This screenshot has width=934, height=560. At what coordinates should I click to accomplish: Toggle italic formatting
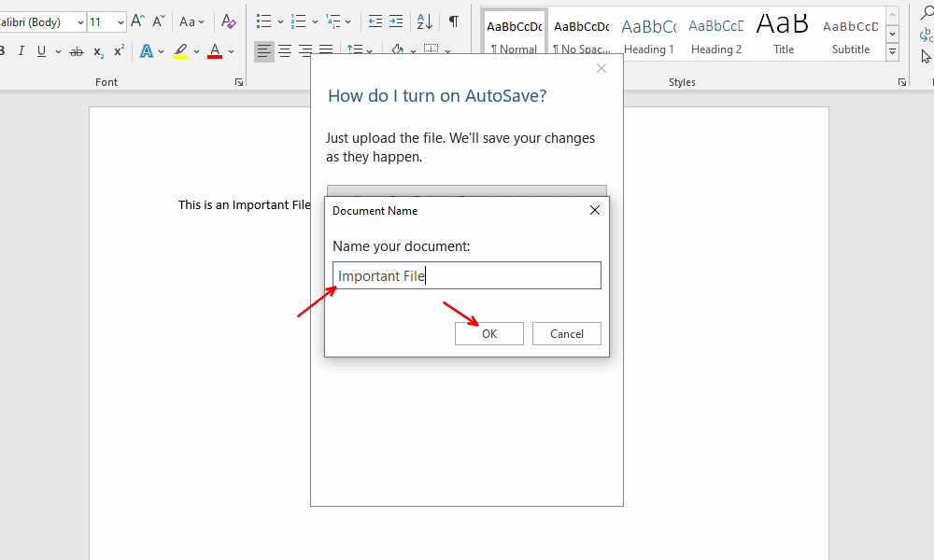(19, 51)
